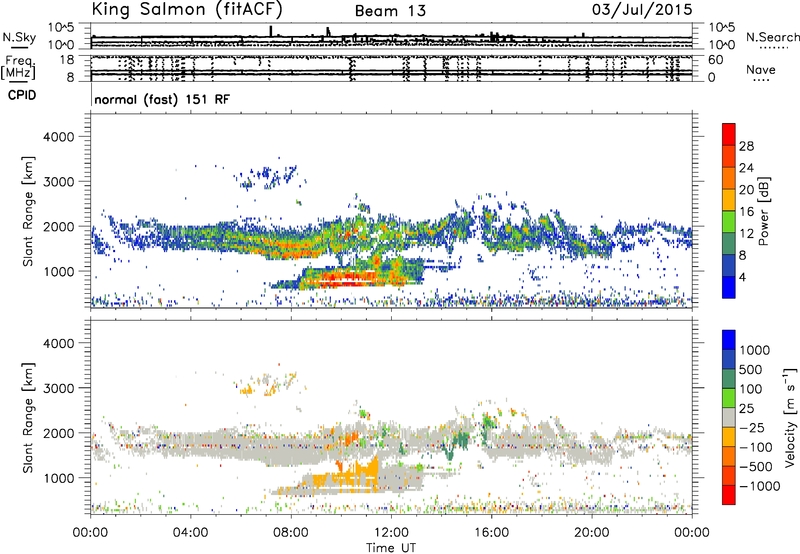Image resolution: width=800 pixels, height=554 pixels.
Task: Click the '18' frequency axis tick
Action: click(x=67, y=60)
